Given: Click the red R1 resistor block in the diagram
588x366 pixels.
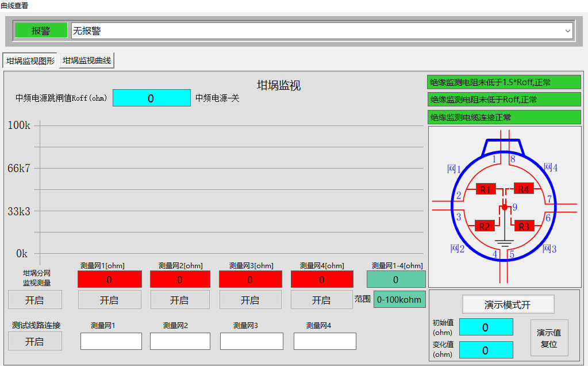Looking at the screenshot, I should click(x=486, y=189).
